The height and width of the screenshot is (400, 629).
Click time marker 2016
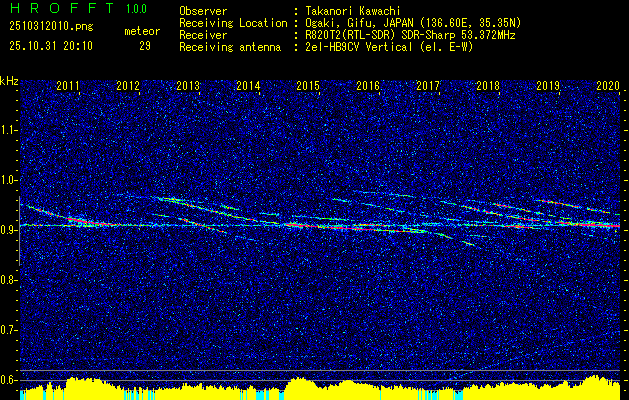pos(368,85)
